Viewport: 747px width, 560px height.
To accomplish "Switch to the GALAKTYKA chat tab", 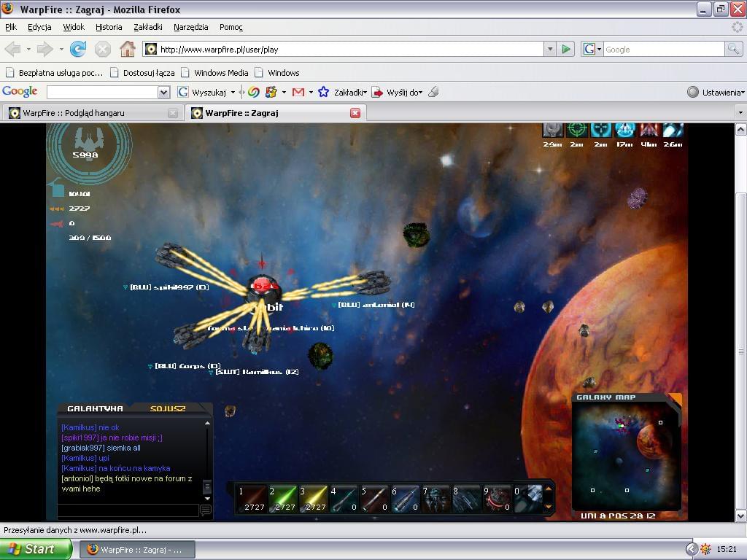I will tap(95, 408).
